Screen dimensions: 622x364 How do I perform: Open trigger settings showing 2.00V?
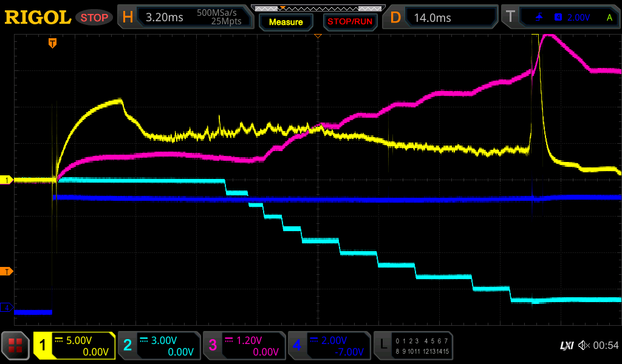560,18
